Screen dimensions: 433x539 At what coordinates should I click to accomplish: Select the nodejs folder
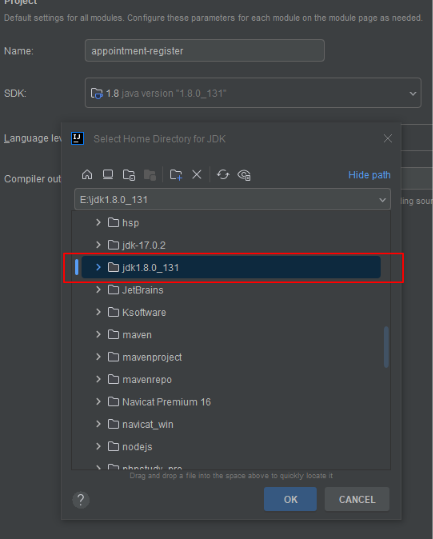(x=231, y=446)
